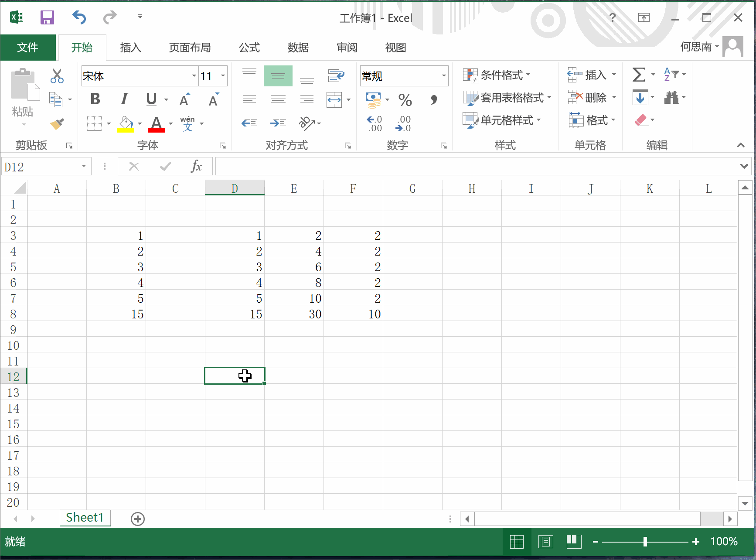756x560 pixels.
Task: Click the Cut scissors icon
Action: [57, 76]
